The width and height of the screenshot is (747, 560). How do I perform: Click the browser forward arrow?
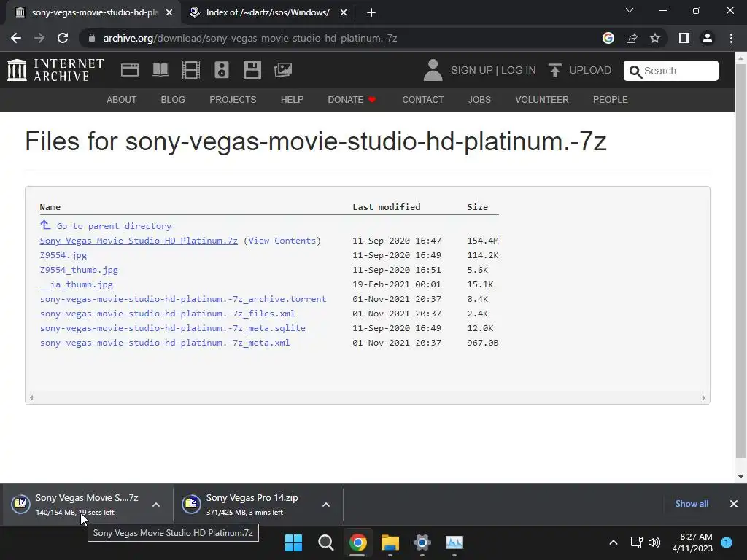(39, 38)
